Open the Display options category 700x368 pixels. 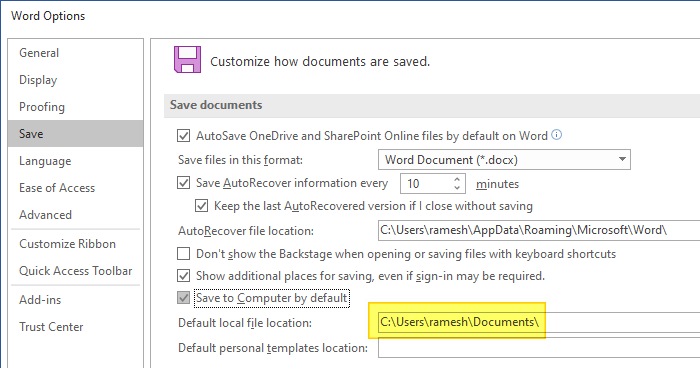pos(38,80)
